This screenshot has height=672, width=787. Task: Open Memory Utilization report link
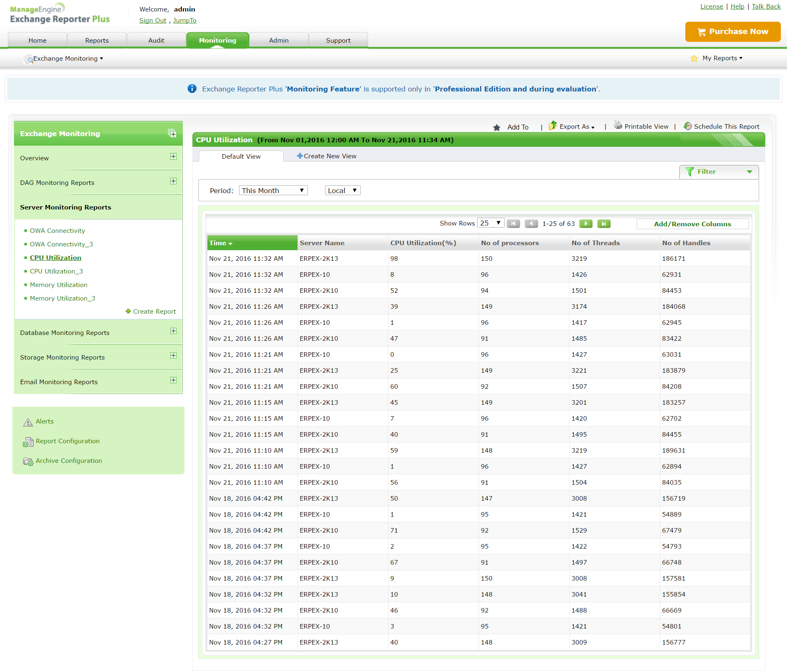coord(59,285)
